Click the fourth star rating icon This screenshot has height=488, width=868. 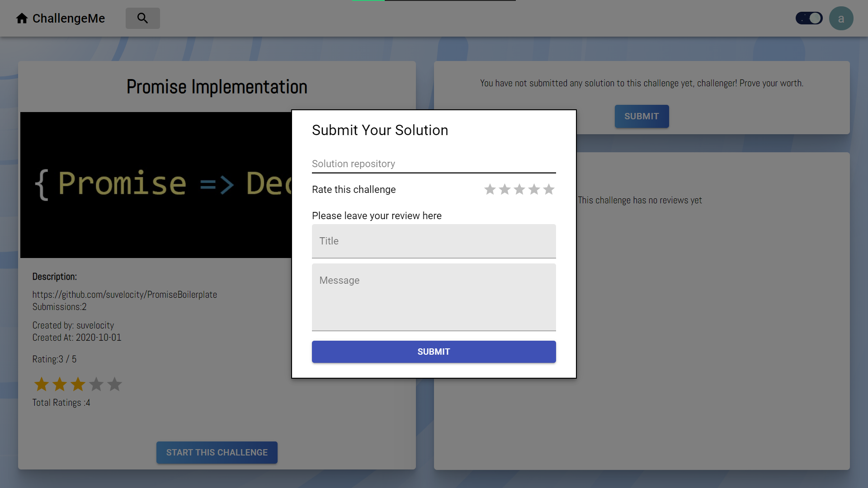(534, 189)
